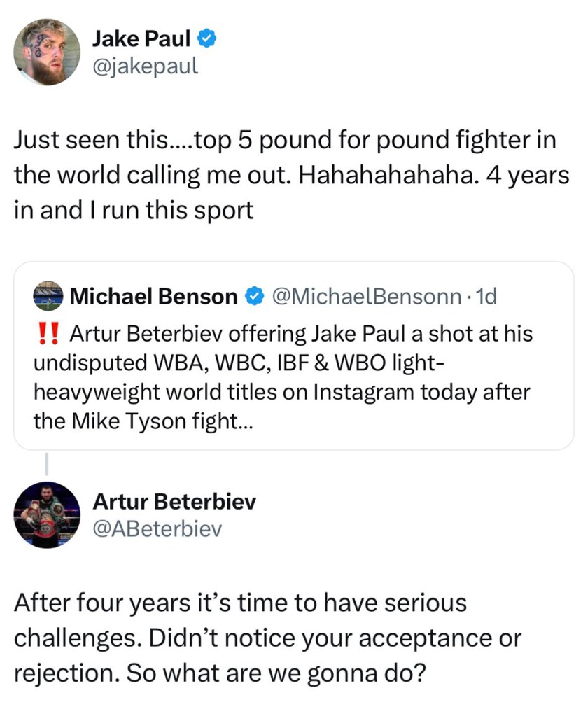Image resolution: width=588 pixels, height=716 pixels.
Task: Click the "1d" timestamp on quoted tweet
Action: 485,297
